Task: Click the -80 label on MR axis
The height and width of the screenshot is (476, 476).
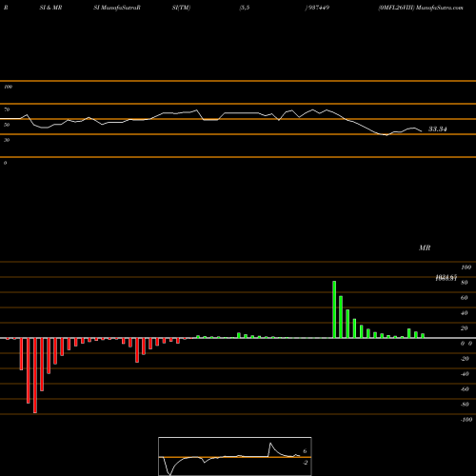Action: (465, 405)
